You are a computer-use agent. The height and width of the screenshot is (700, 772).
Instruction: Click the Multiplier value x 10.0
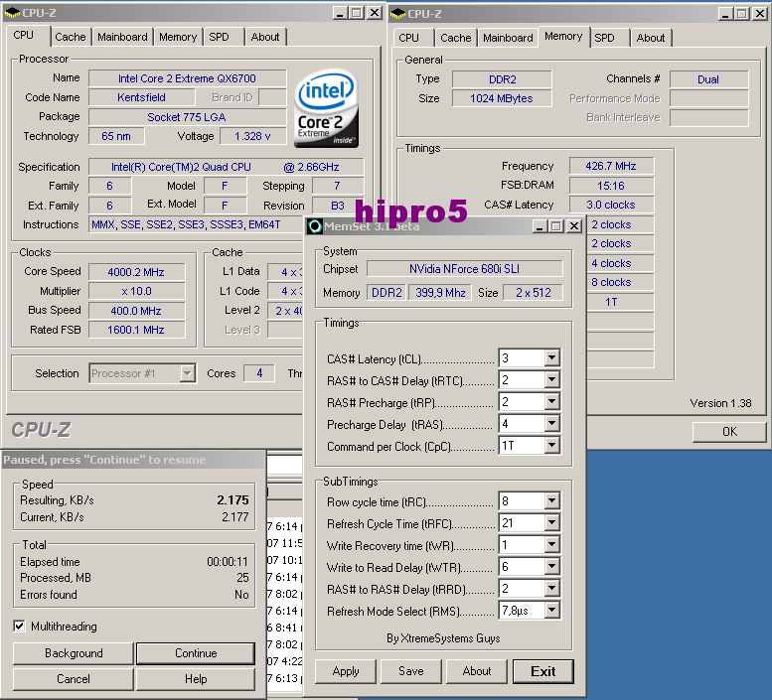pos(136,291)
